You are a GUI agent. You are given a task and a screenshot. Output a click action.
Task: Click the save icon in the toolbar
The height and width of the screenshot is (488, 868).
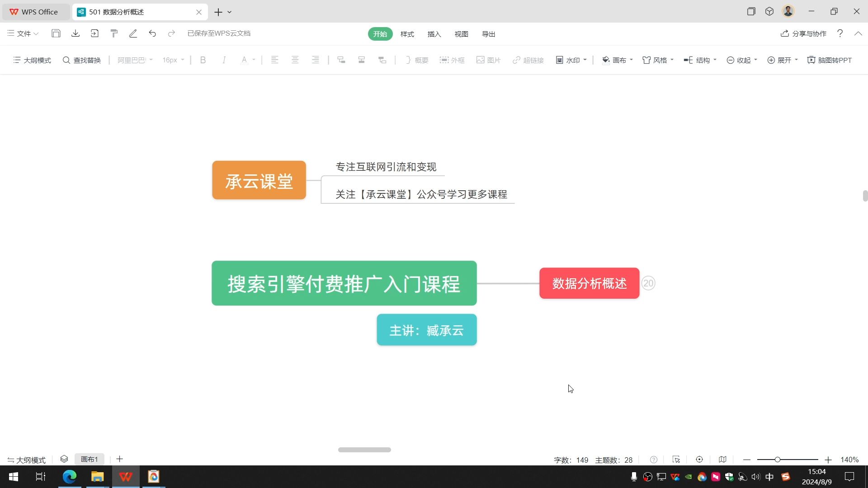point(56,33)
